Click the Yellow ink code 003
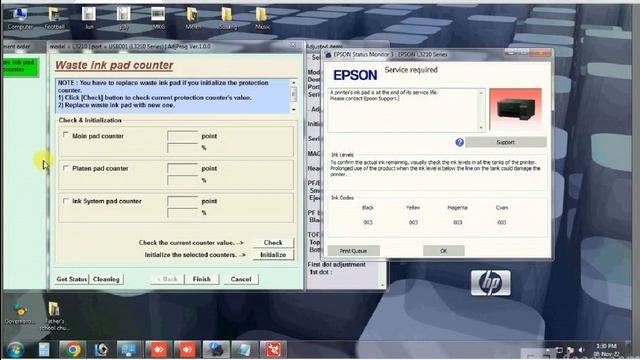This screenshot has height=360, width=640. pos(413,222)
